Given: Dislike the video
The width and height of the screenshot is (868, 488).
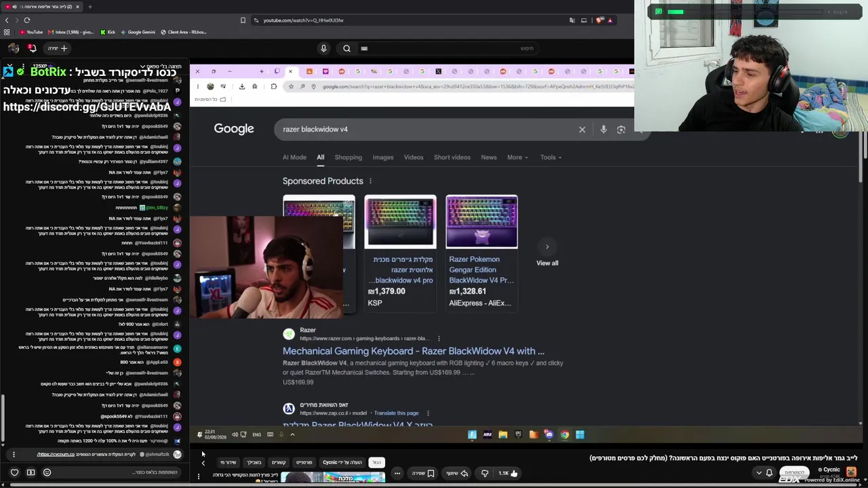Looking at the screenshot, I should click(484, 473).
